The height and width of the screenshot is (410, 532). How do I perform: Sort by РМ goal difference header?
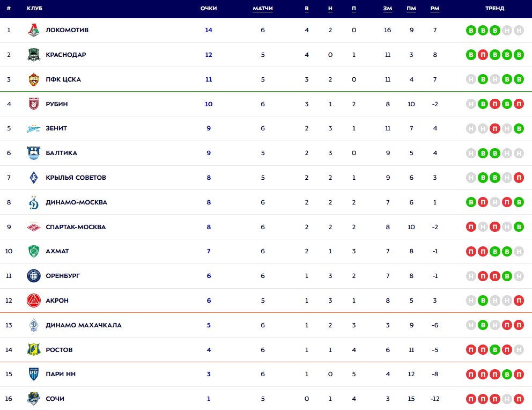(435, 9)
